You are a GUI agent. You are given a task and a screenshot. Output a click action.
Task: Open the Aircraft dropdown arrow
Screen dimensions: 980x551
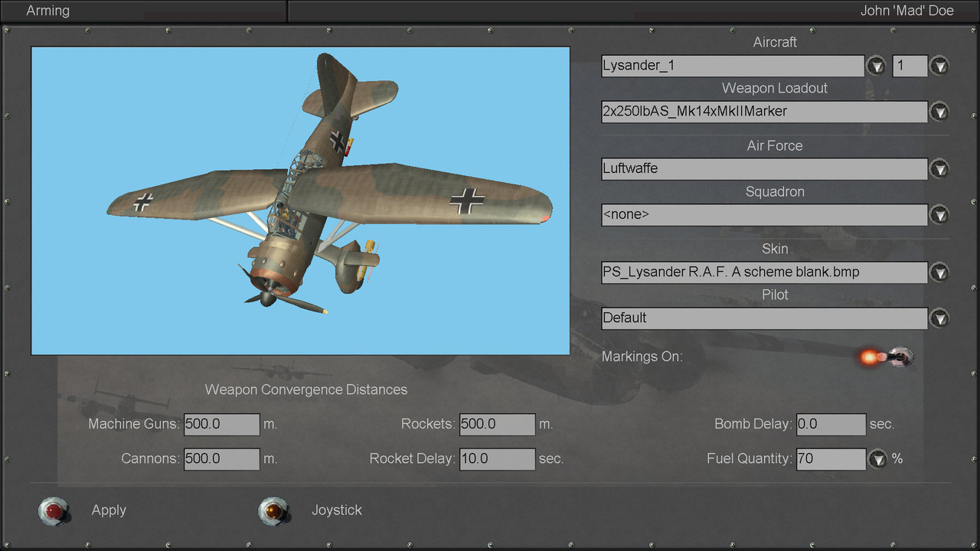[876, 66]
